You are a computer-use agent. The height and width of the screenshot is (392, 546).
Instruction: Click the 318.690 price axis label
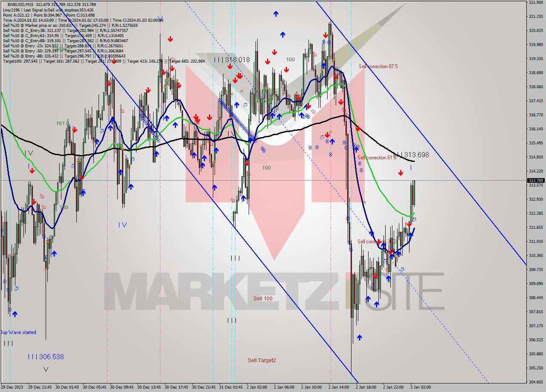pyautogui.click(x=536, y=73)
